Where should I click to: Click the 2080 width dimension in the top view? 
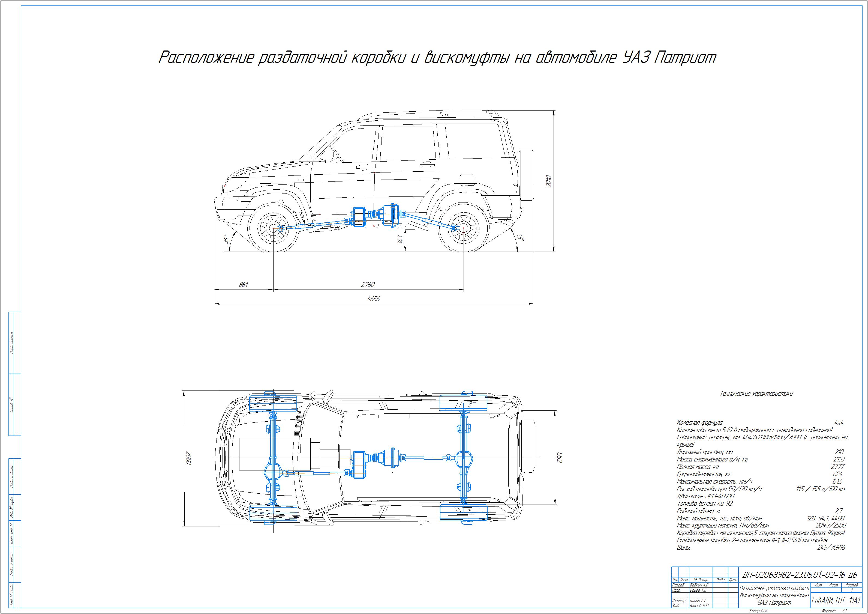190,458
